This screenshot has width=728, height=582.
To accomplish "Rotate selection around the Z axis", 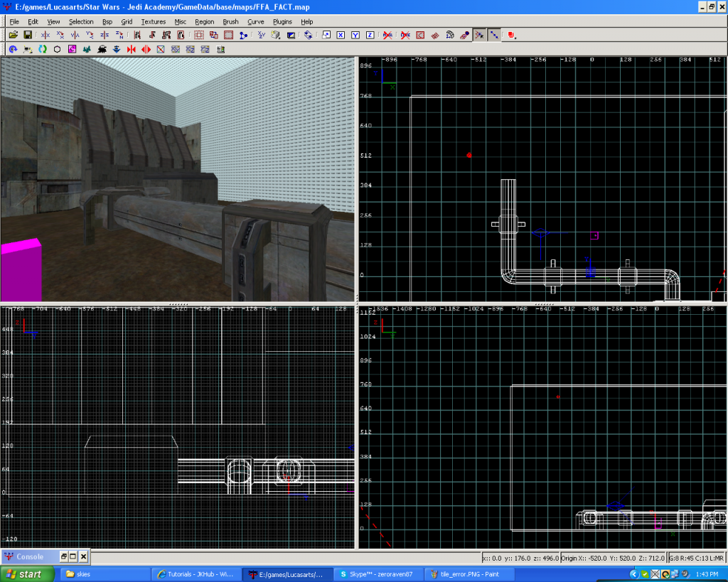I will click(x=119, y=35).
